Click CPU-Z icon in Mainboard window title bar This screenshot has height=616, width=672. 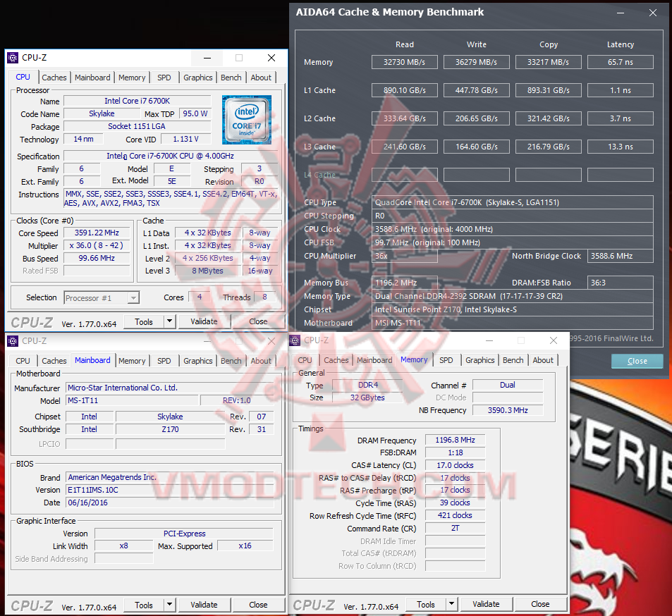pos(13,341)
